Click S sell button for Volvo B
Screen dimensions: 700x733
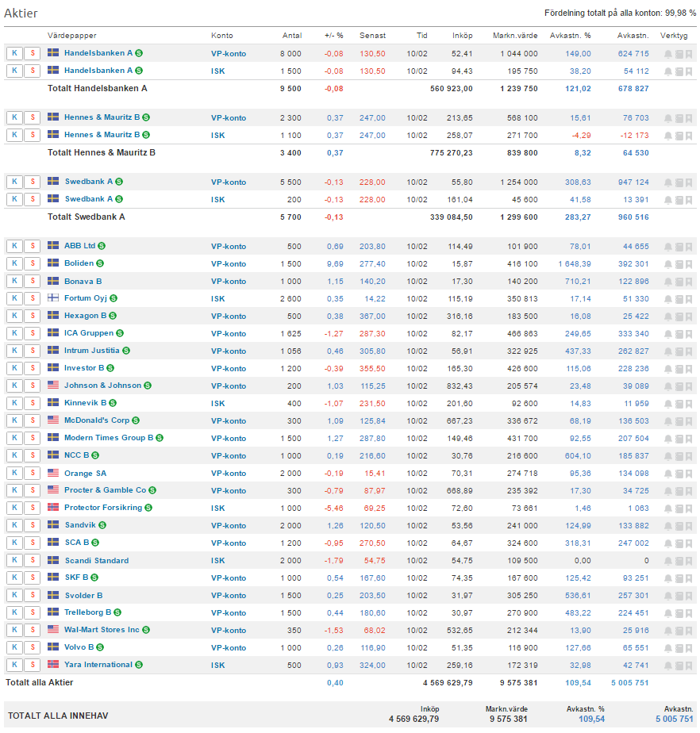(33, 647)
